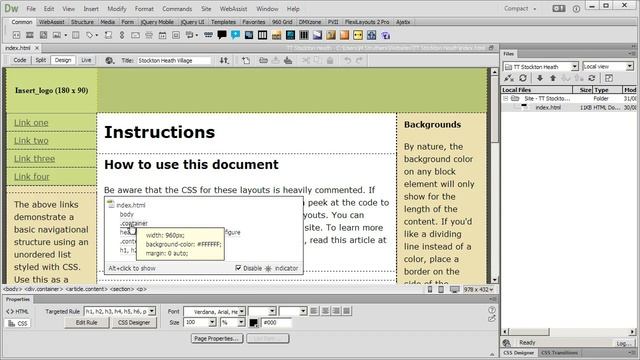Synchronize with remote server icon
The height and width of the screenshot is (360, 640).
[592, 78]
